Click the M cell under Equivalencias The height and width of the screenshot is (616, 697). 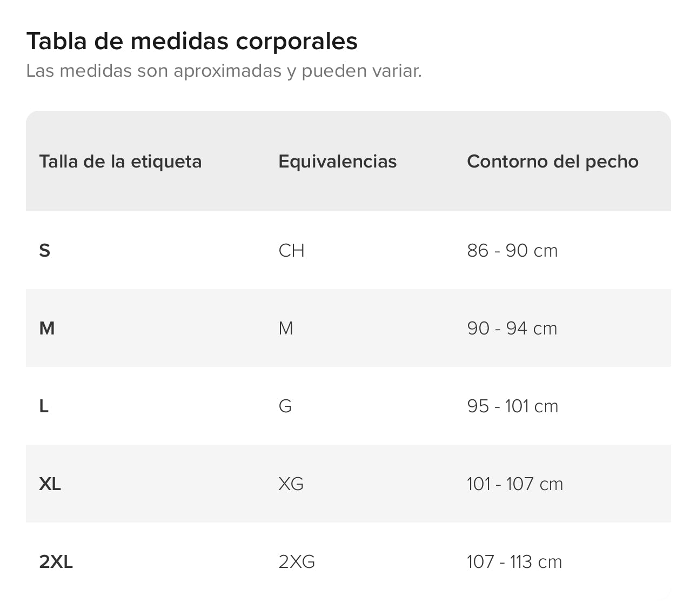tap(286, 329)
